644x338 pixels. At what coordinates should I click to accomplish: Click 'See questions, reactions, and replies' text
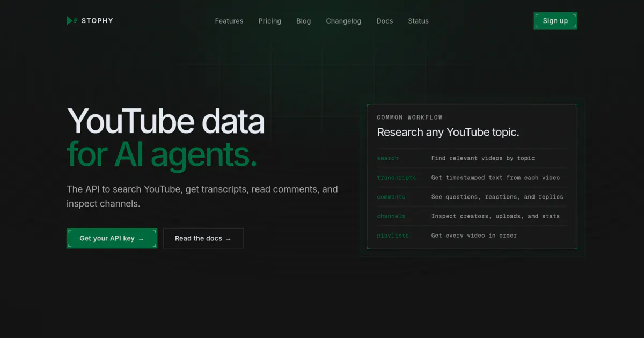tap(497, 197)
